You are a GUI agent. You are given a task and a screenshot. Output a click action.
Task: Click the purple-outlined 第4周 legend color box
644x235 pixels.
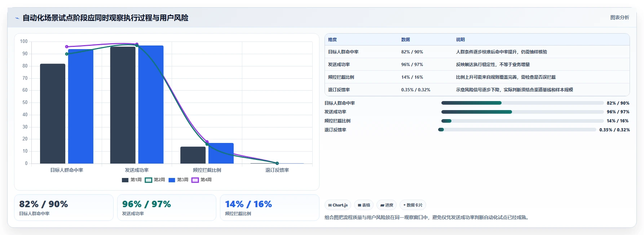[195, 180]
